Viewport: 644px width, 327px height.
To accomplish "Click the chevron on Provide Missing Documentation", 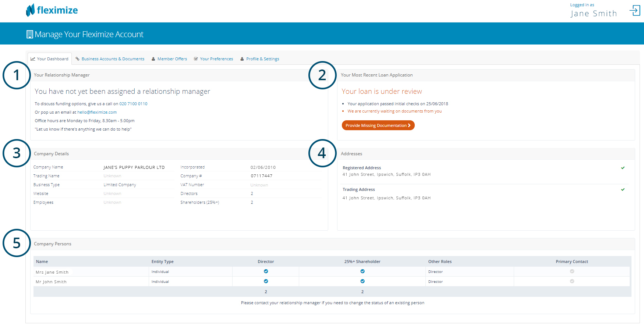I will [409, 125].
